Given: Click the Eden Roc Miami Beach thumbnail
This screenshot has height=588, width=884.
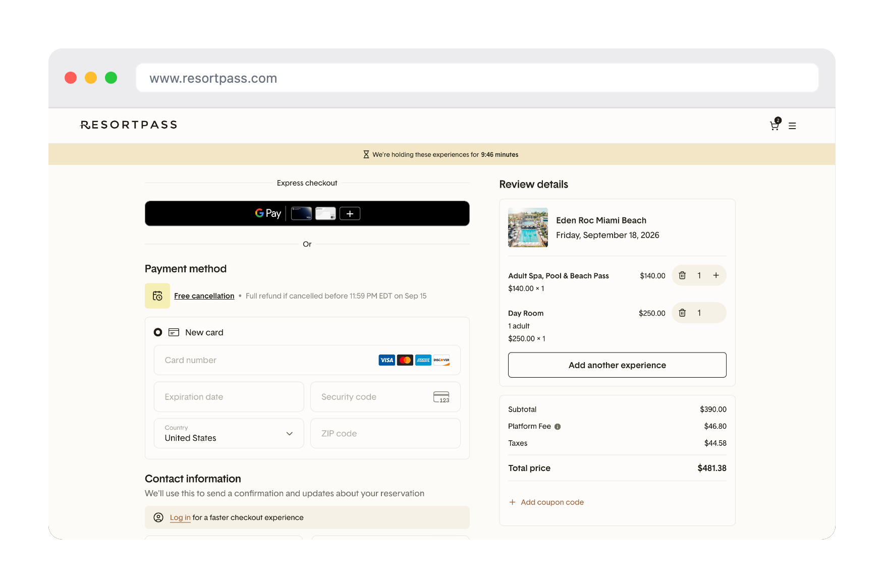Looking at the screenshot, I should (528, 227).
